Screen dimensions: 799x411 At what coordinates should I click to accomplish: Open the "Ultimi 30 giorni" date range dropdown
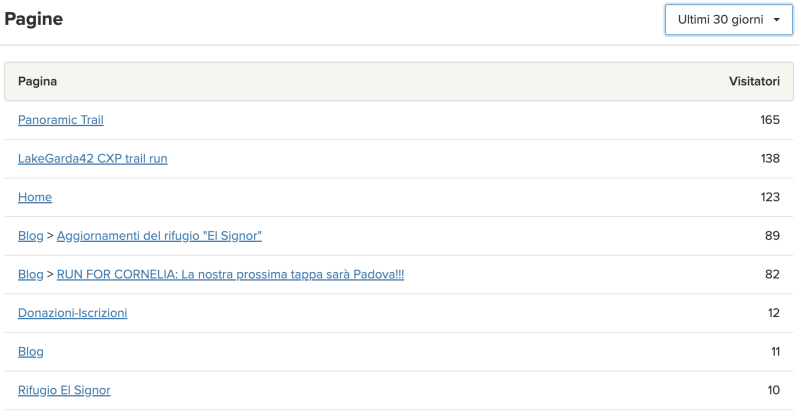pos(728,19)
